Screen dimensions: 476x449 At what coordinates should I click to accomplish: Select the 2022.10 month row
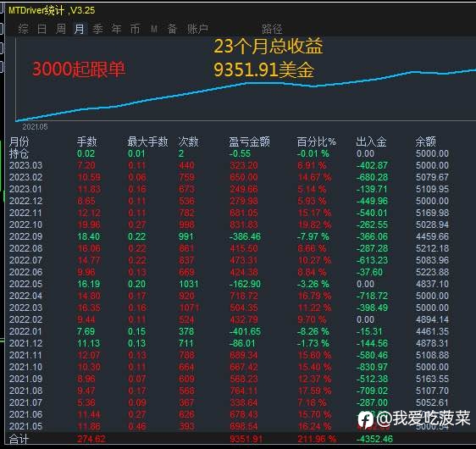click(x=230, y=224)
